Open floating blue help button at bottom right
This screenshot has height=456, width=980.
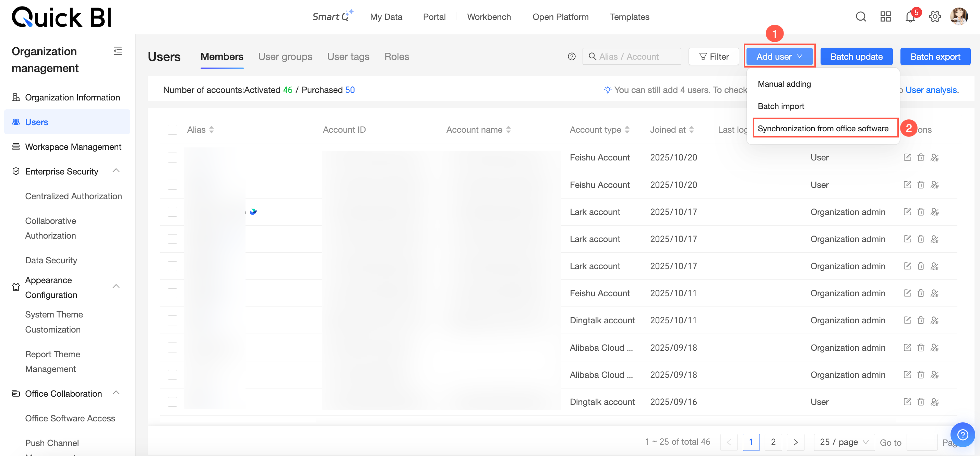pyautogui.click(x=963, y=434)
